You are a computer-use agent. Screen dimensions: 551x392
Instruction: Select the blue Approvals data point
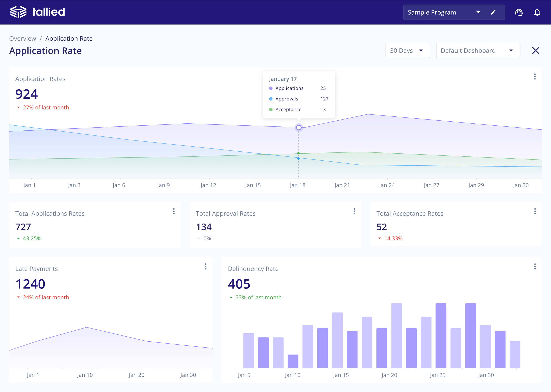298,159
